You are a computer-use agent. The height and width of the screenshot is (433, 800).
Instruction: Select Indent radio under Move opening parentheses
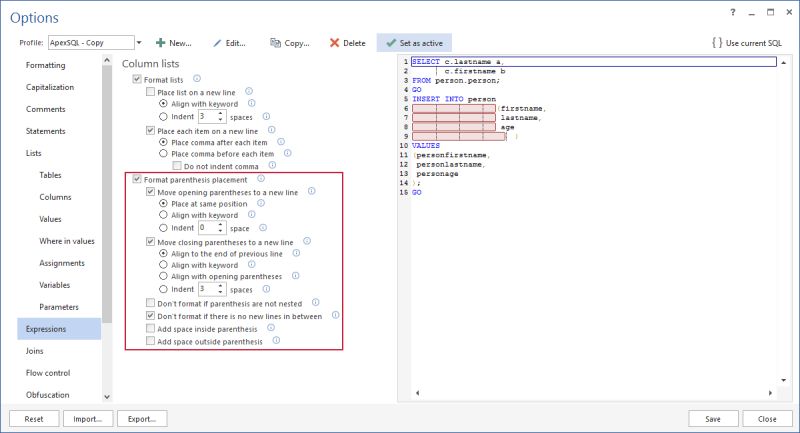pyautogui.click(x=163, y=228)
